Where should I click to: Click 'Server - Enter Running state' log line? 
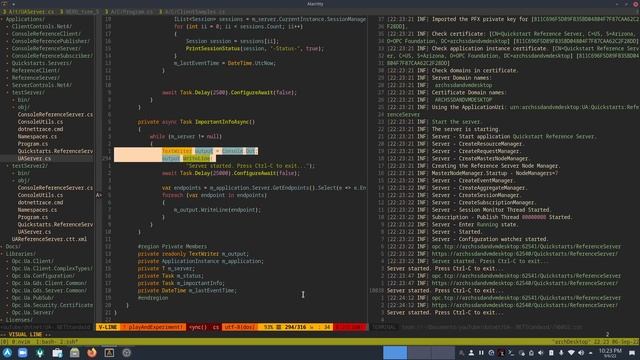(x=452, y=224)
